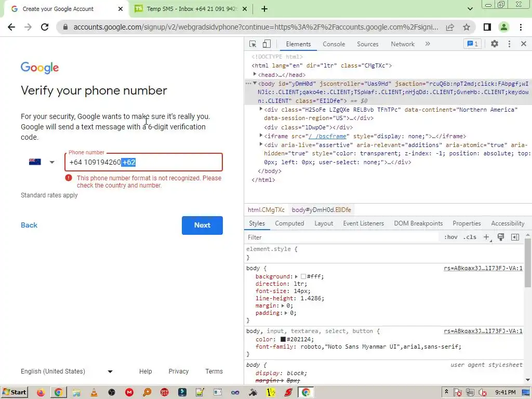Open the browser side panel icon
The width and height of the screenshot is (532, 399).
(487, 27)
